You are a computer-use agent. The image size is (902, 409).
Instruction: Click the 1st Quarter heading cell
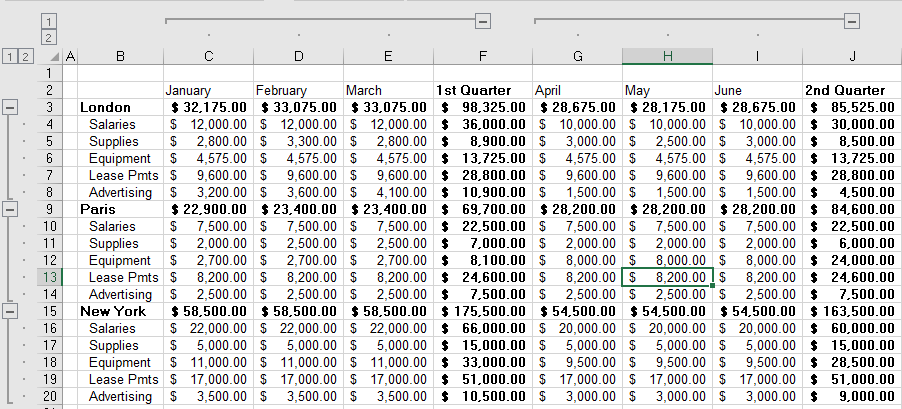[x=483, y=90]
